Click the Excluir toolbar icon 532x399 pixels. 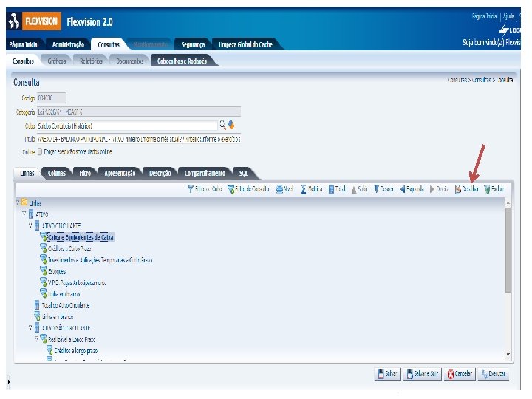click(x=487, y=189)
